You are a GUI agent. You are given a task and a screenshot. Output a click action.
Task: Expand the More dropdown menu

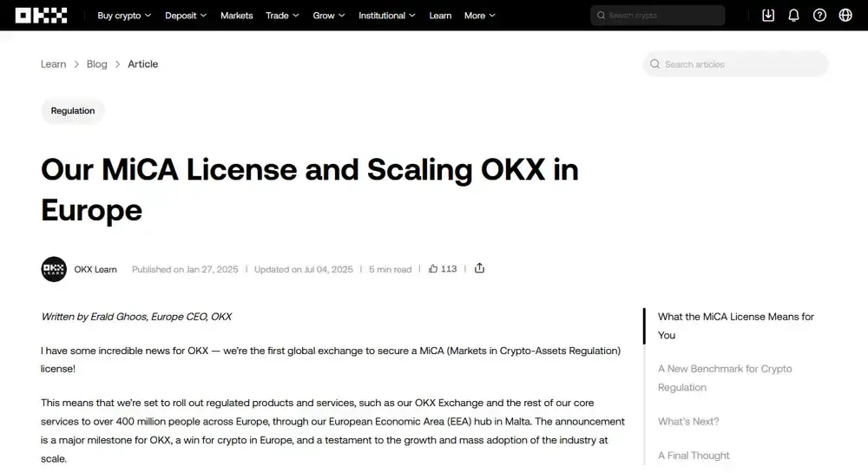pyautogui.click(x=480, y=16)
